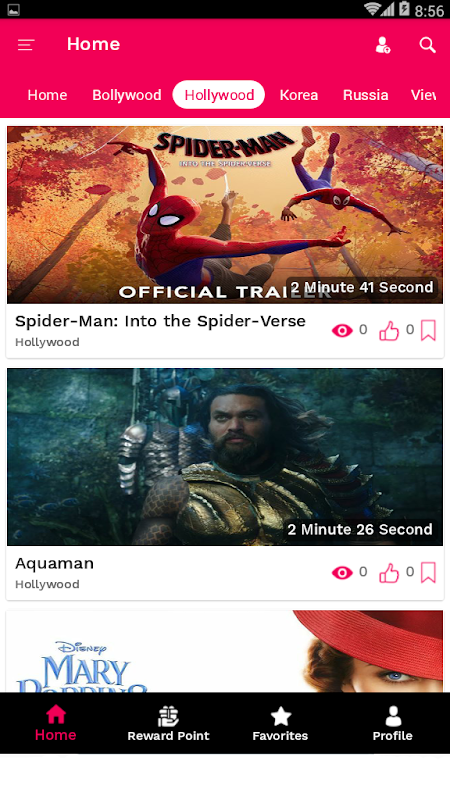Tap the user account icon in header
450x800 pixels.
tap(383, 45)
